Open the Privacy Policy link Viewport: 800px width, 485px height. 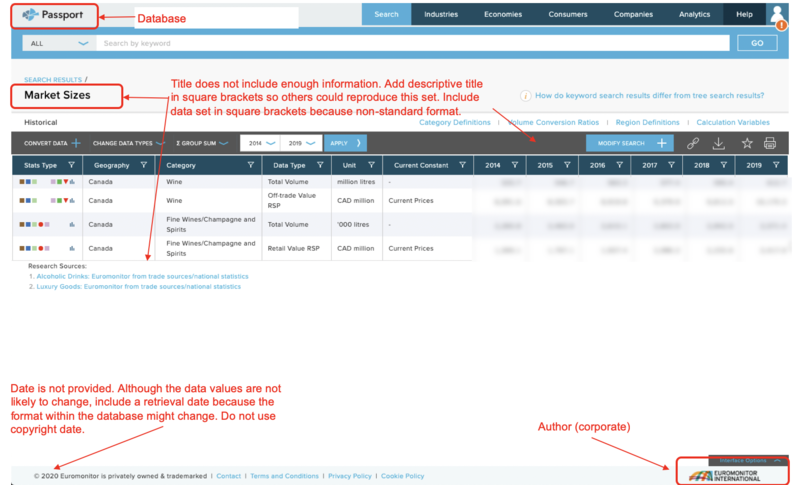349,476
